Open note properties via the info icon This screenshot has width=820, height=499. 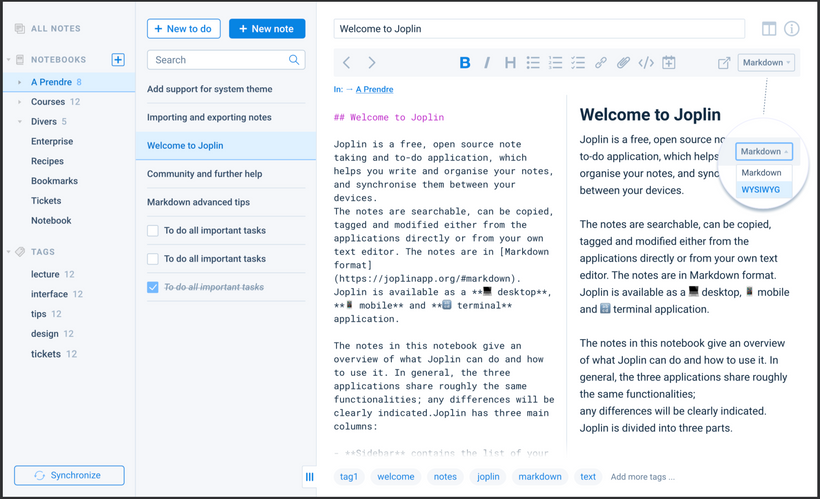[791, 29]
